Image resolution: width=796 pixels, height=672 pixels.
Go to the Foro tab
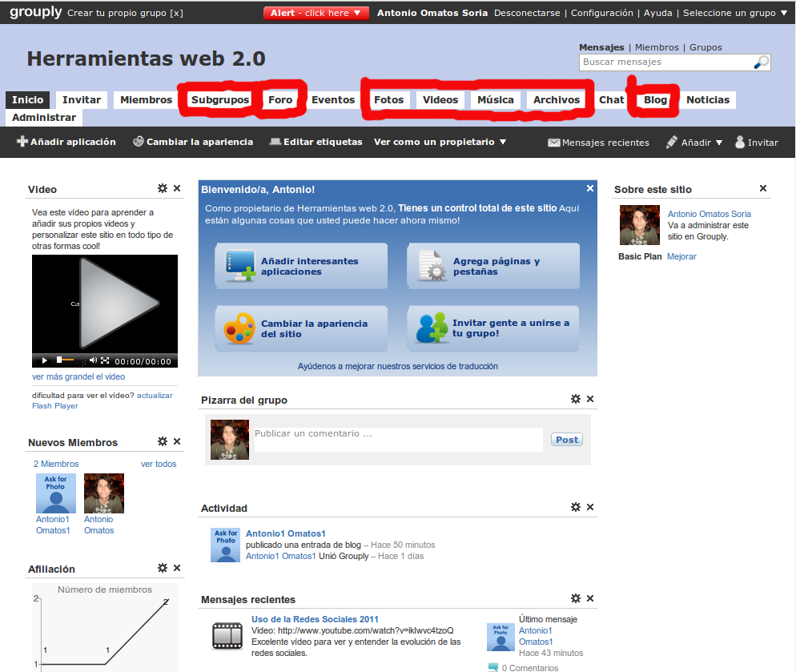tap(280, 99)
